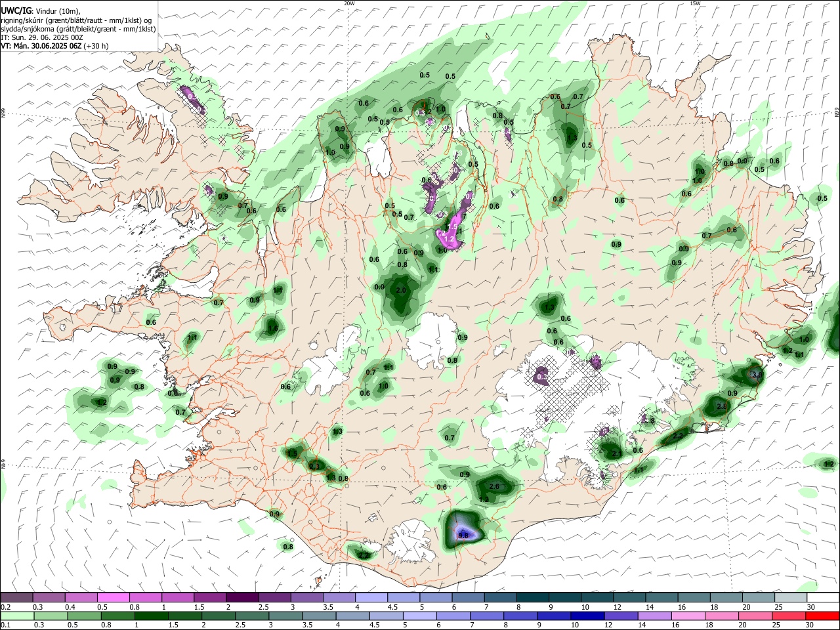840x630 pixels.
Task: Click the palest green 0.1 rain legend swatch
Action: coord(17,616)
